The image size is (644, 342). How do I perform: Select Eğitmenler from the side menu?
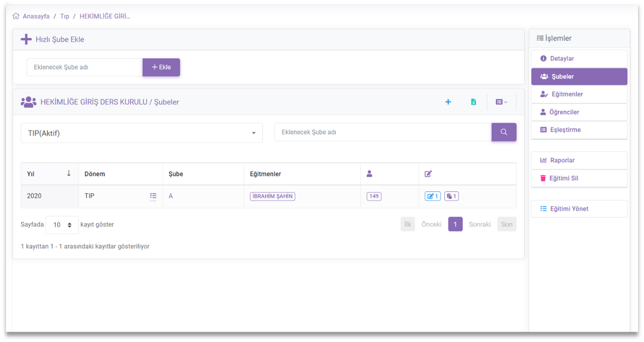(567, 94)
